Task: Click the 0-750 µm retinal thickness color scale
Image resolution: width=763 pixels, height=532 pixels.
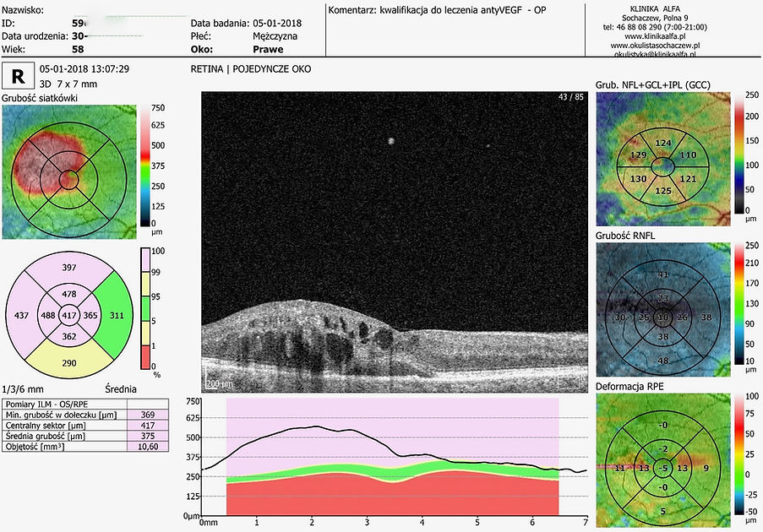Action: pyautogui.click(x=145, y=166)
